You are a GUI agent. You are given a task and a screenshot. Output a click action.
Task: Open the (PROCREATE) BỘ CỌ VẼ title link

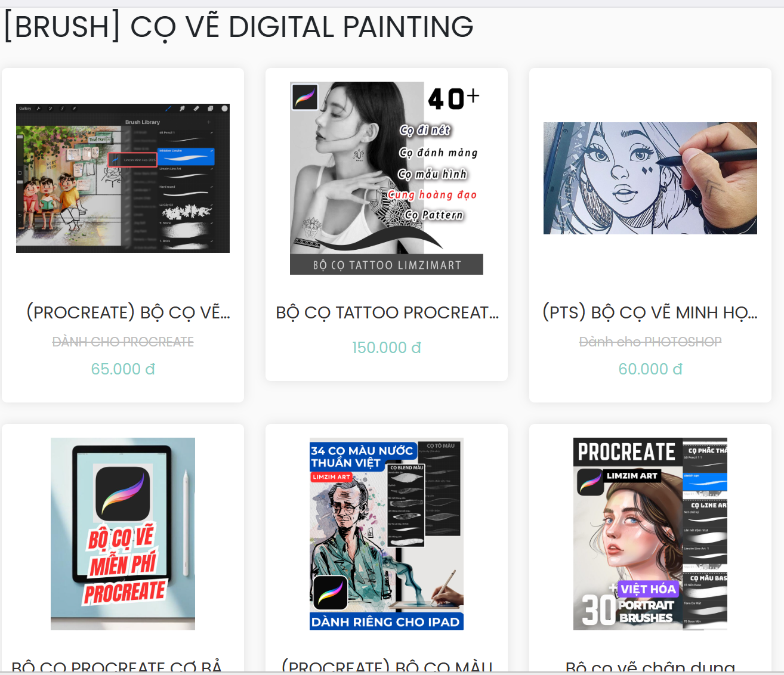click(128, 312)
